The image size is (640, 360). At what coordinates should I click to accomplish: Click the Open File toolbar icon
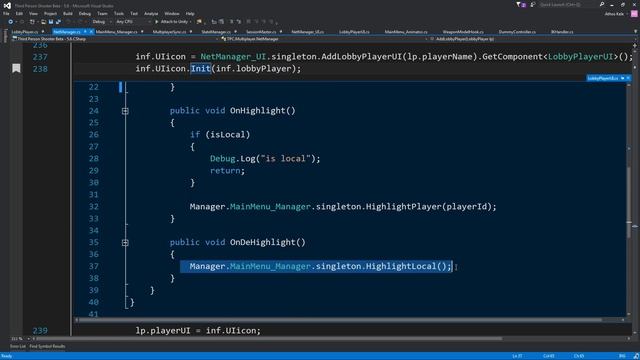(x=43, y=22)
